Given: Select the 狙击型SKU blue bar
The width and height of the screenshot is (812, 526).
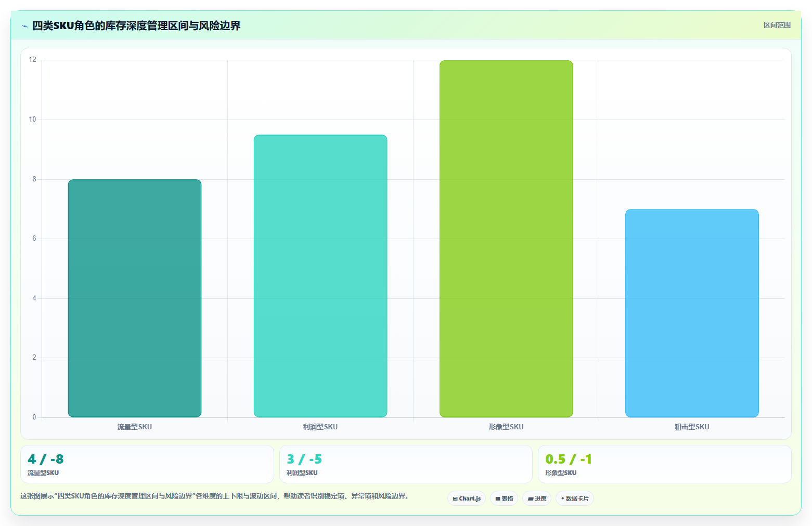Looking at the screenshot, I should click(x=692, y=313).
